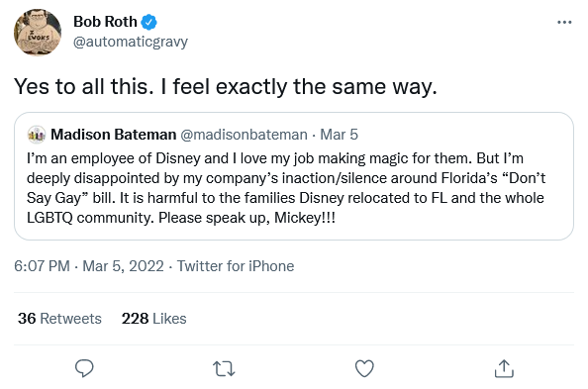Click the main tweet text

tap(226, 87)
